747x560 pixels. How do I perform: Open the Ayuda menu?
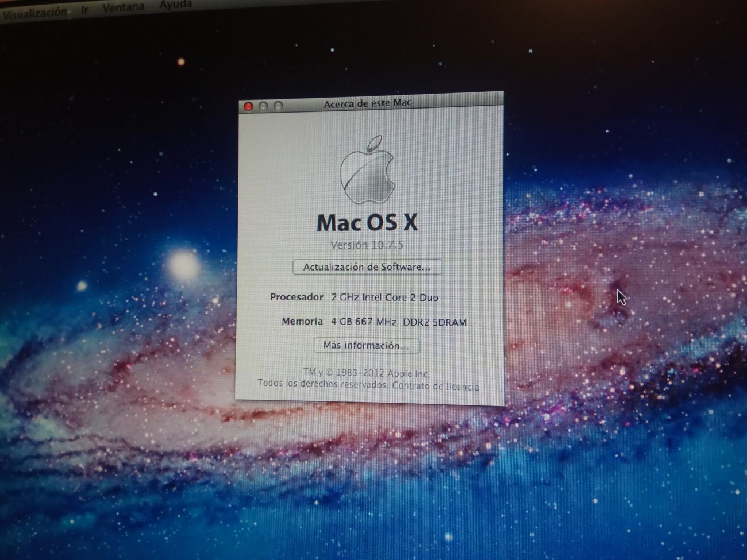click(x=176, y=5)
